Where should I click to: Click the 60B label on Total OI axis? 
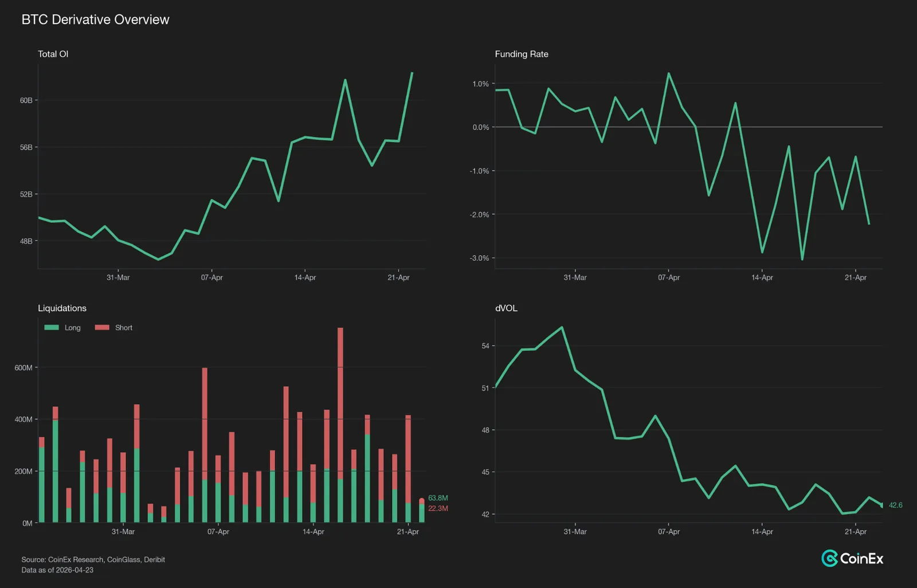tap(26, 100)
